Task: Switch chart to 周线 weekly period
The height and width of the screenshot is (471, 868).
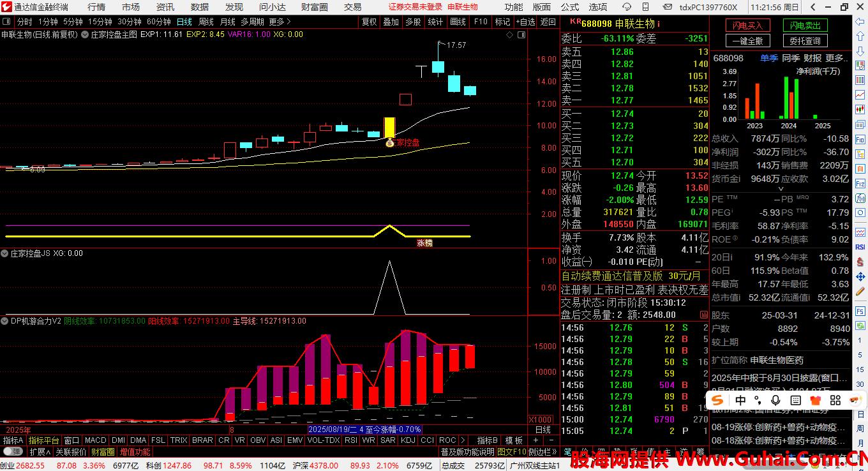Action: click(x=206, y=22)
